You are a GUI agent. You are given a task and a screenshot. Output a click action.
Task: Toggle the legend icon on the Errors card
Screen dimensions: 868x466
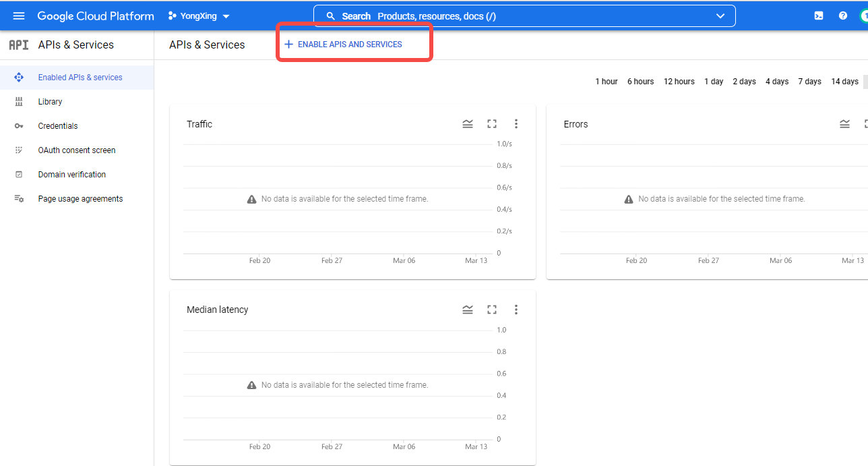tap(844, 123)
